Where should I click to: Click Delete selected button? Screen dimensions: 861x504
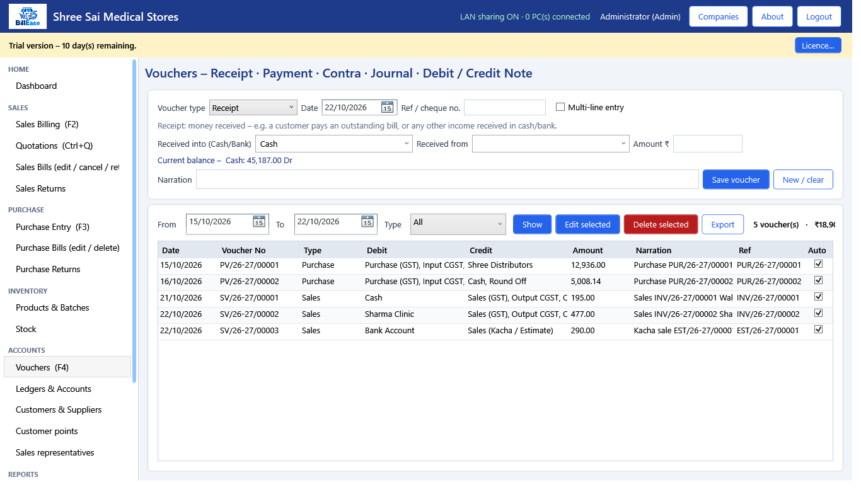[x=661, y=224]
